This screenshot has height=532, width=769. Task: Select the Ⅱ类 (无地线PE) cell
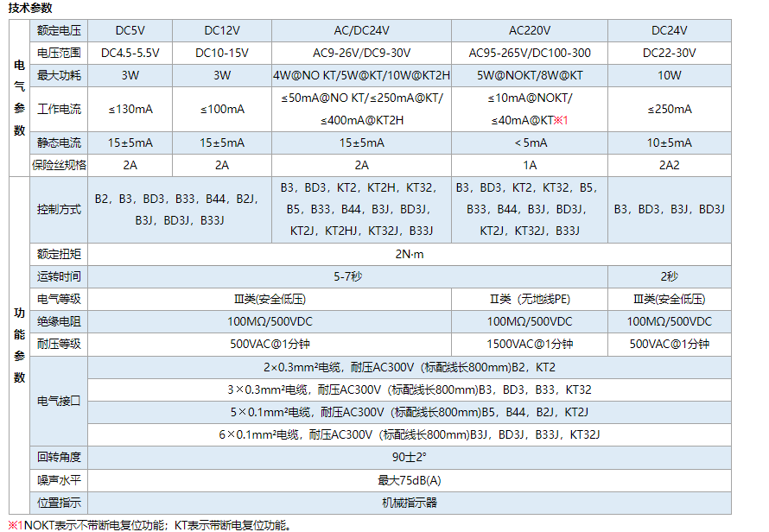(x=530, y=300)
